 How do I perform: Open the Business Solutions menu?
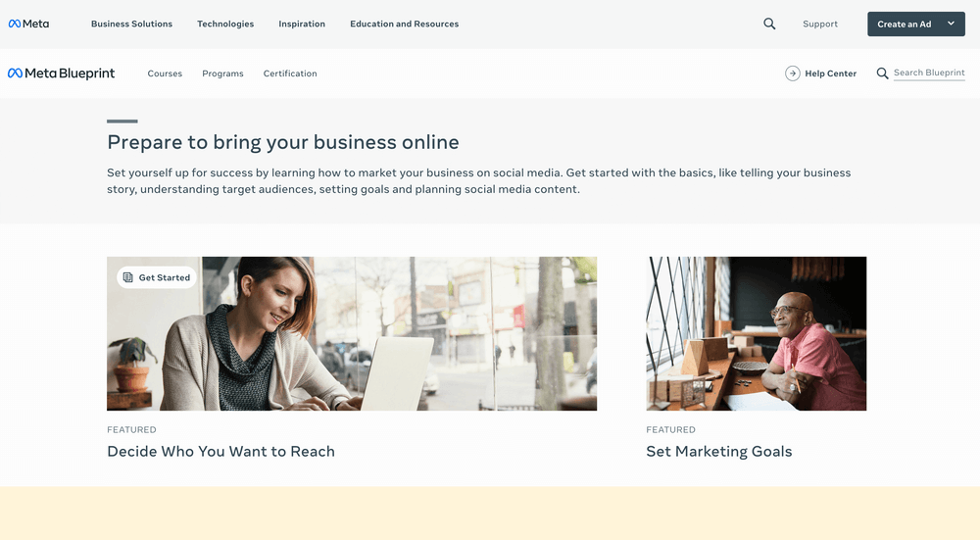click(132, 24)
